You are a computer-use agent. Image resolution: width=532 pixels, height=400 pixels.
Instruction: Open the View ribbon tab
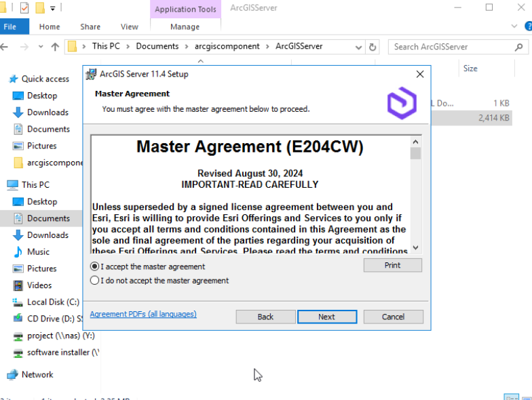129,27
